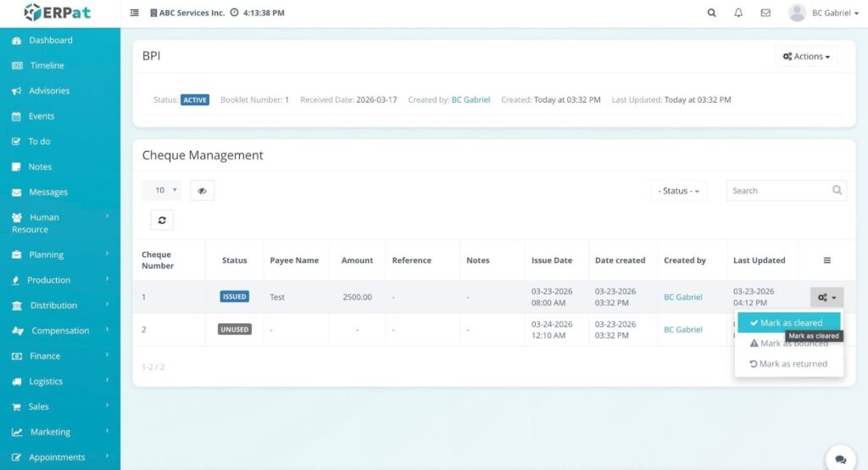Click the search magnifier icon in top bar
Viewport: 868px width, 470px height.
(x=711, y=13)
